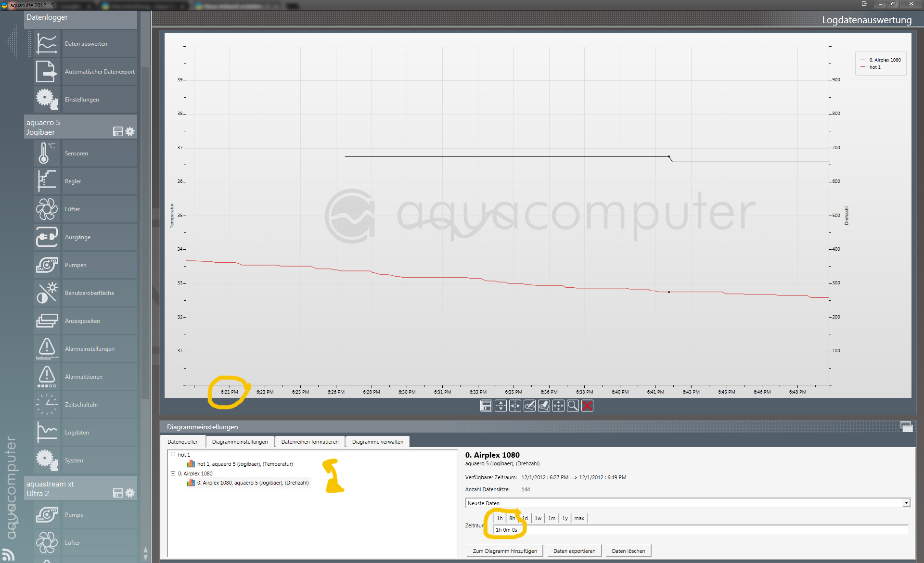Open the Datenlogger Einstellungen gear
The image size is (924, 563).
pos(86,100)
